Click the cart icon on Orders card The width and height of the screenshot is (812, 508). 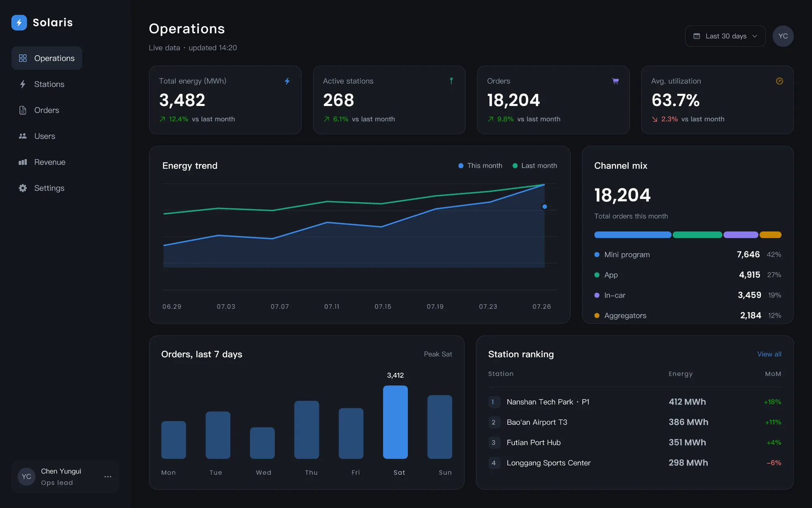tap(615, 81)
